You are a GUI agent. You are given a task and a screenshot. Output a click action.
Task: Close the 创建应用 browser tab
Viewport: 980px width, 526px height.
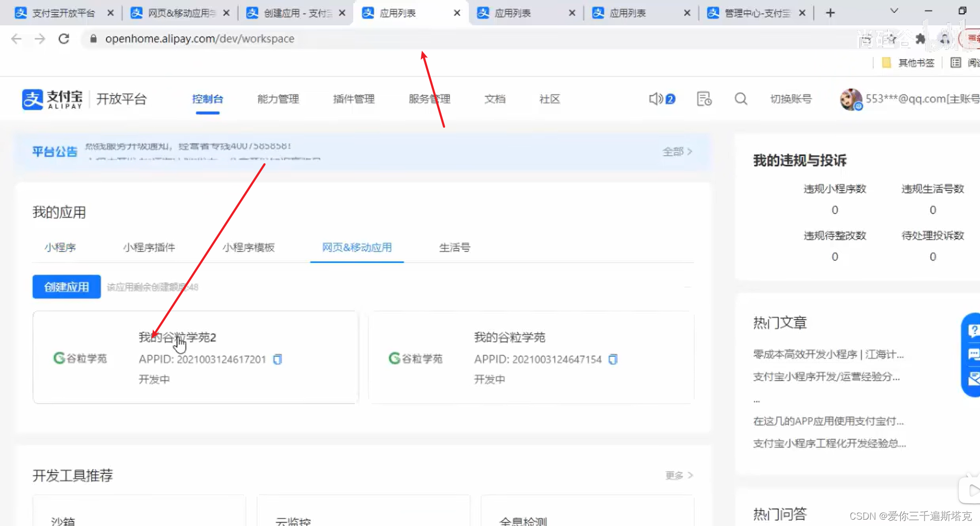[x=342, y=13]
